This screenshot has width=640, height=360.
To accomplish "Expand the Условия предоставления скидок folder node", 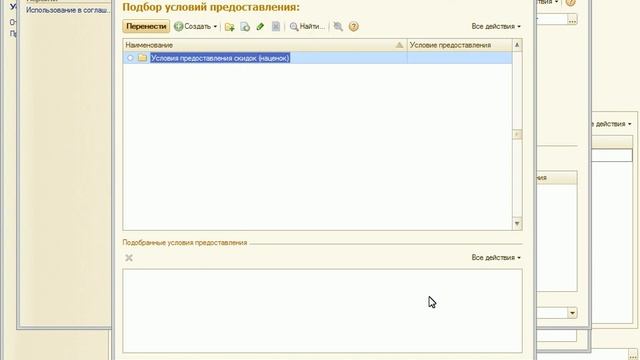I will coord(130,58).
